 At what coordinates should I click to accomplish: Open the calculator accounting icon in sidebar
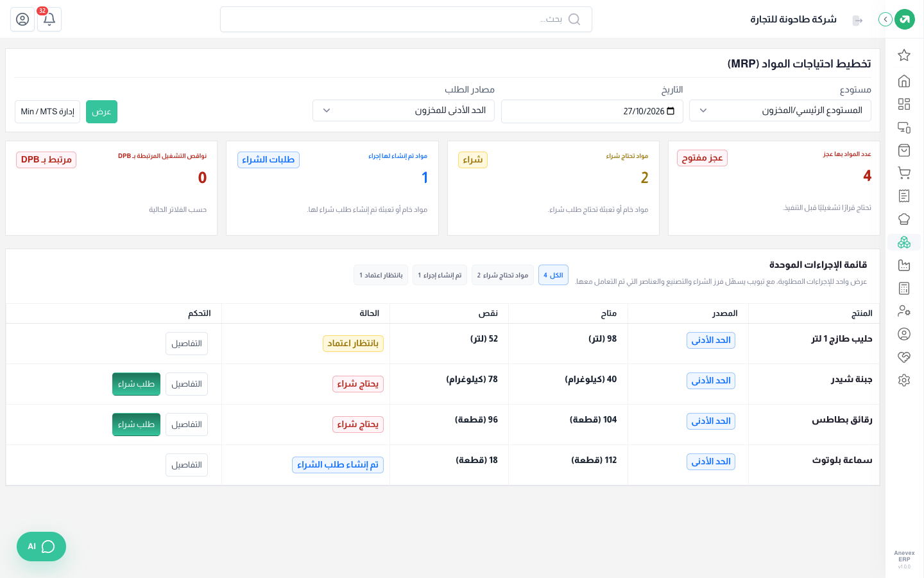(904, 288)
